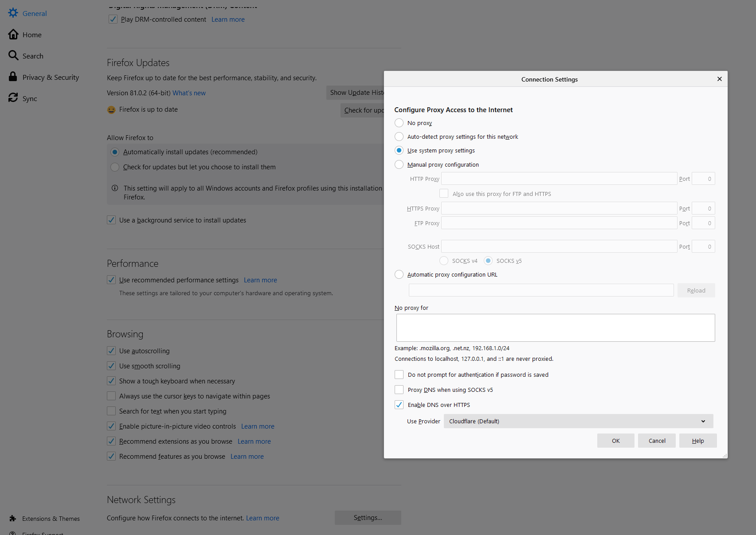Check Do not prompt for authentication
The height and width of the screenshot is (535, 756).
click(399, 375)
